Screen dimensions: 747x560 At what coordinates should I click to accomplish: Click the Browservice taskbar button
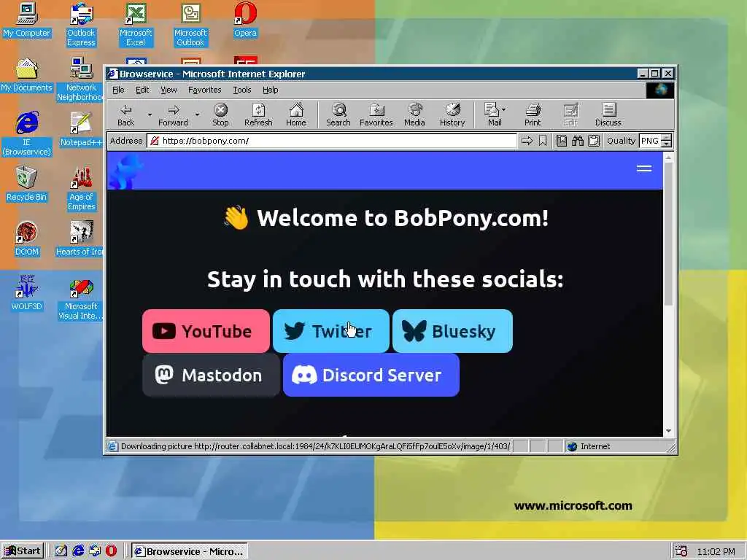point(189,551)
